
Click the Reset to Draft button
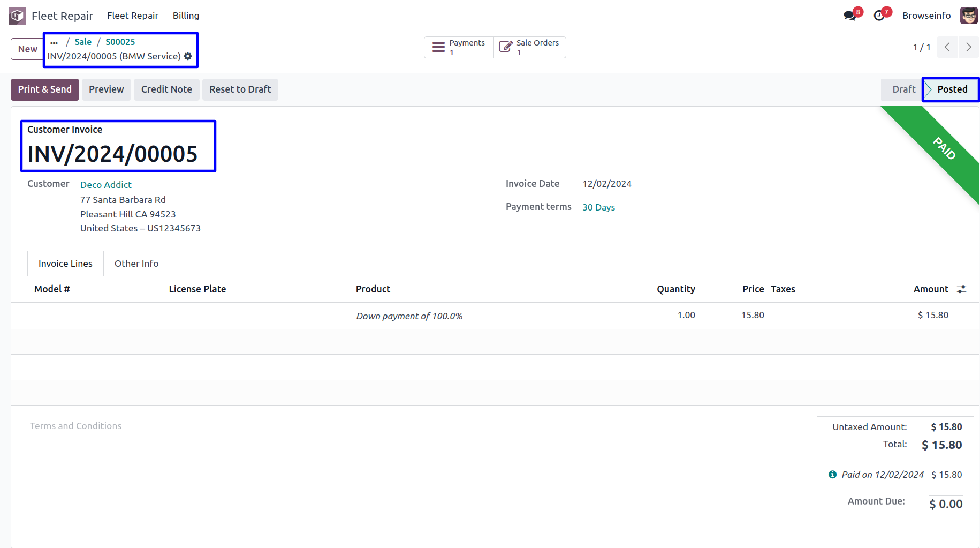[x=240, y=89]
